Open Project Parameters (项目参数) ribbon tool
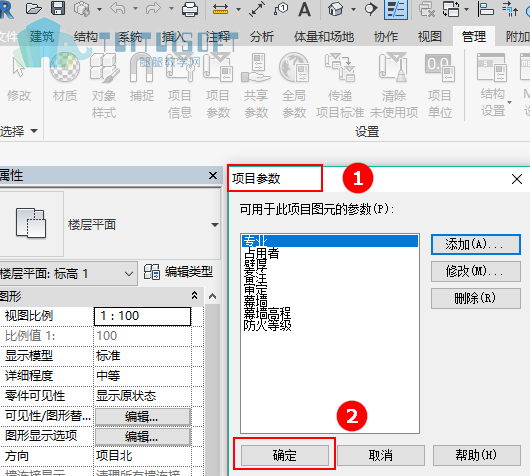The image size is (530, 476). (218, 86)
